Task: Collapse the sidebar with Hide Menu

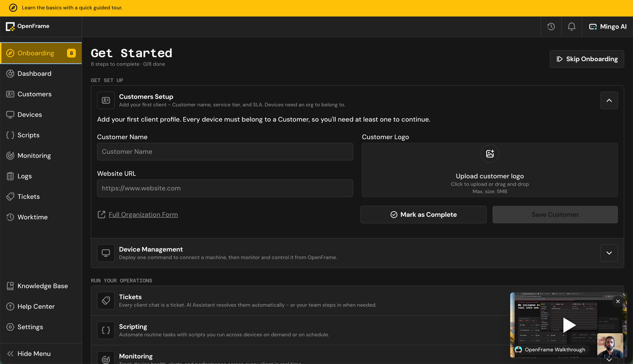Action: click(41, 353)
